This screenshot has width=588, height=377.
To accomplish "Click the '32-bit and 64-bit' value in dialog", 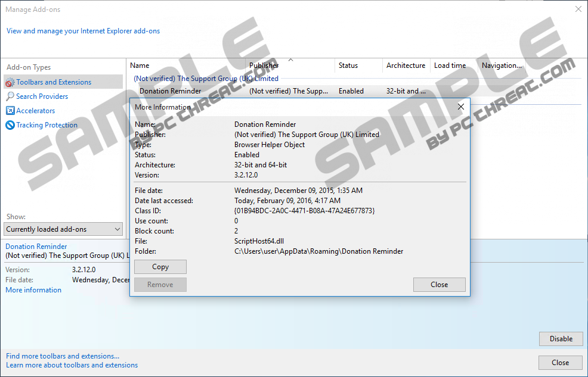I will (x=261, y=165).
